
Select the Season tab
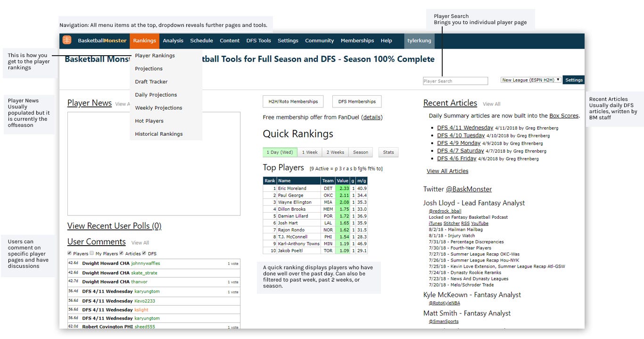(361, 152)
